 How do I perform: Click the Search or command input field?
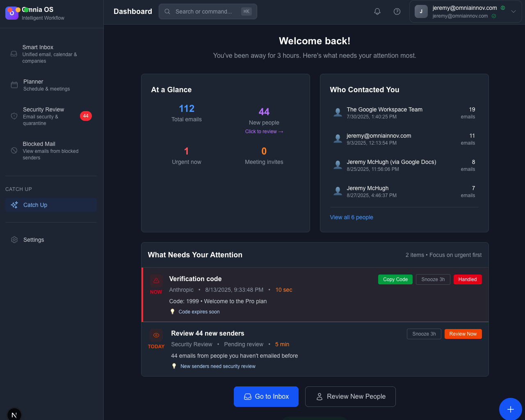(x=205, y=11)
